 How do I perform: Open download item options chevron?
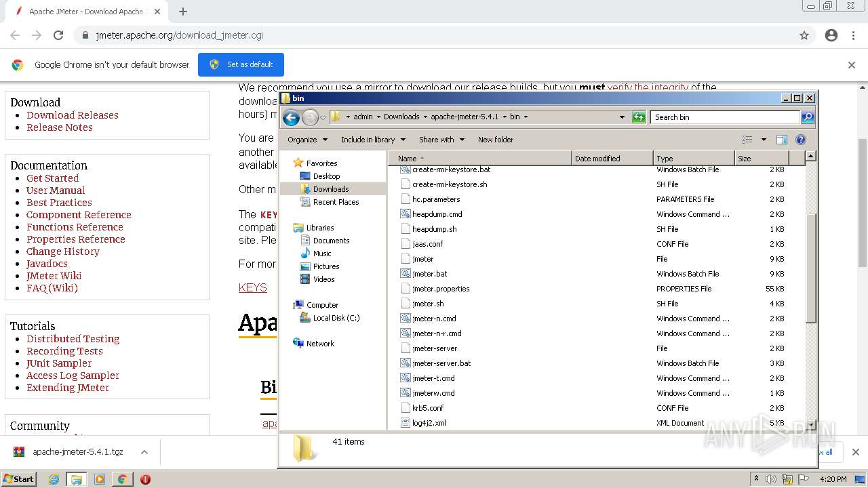pos(144,452)
